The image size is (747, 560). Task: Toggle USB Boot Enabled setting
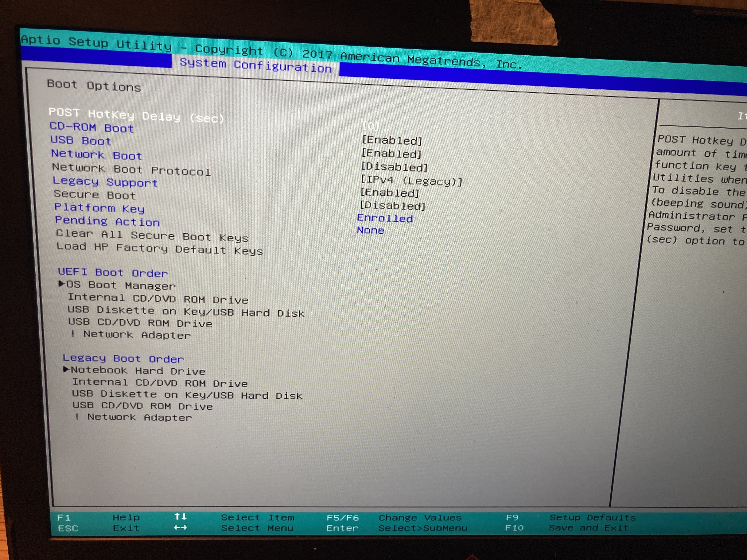(391, 154)
